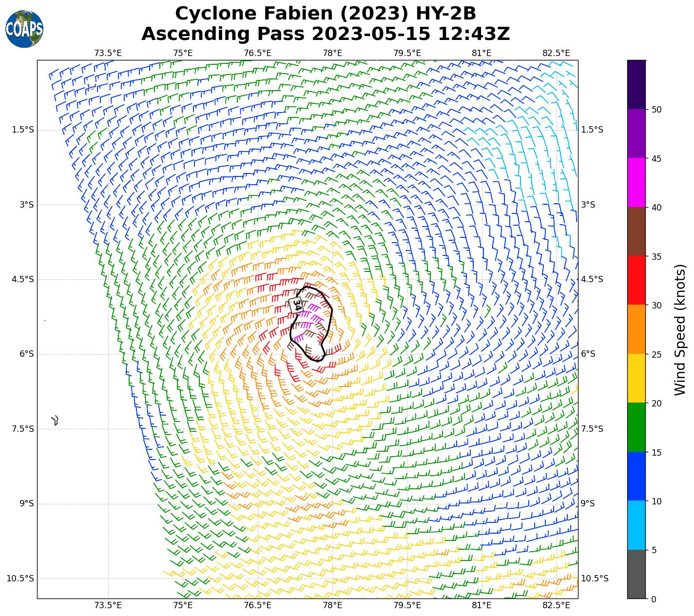Select the gray 0–5 knot colorbar segment
This screenshot has height=616, width=694.
[636, 574]
